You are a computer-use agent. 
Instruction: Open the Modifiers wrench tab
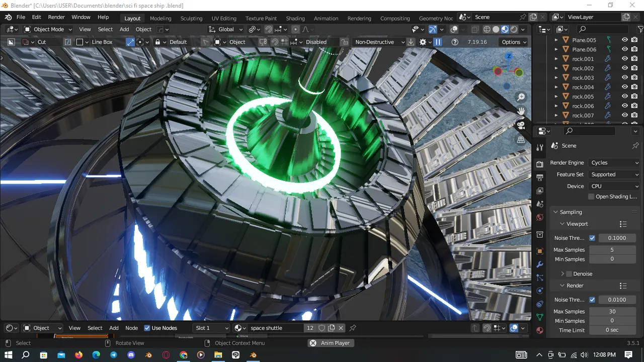[540, 264]
